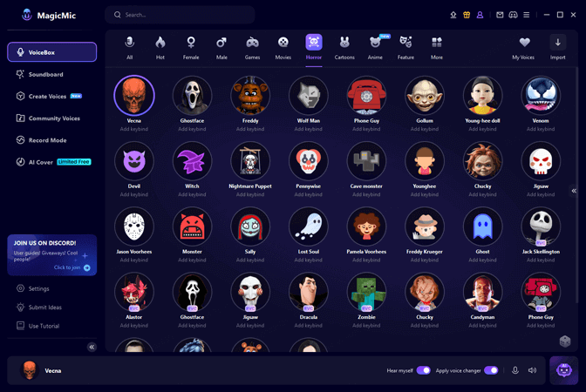Add keybind for Alastor voice
Viewport: 586px width, 392px height.
133,325
